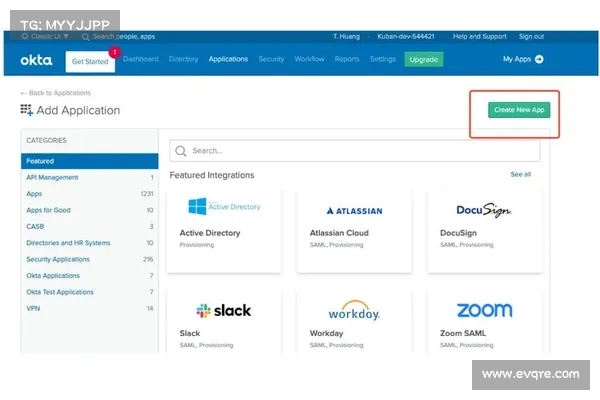The height and width of the screenshot is (400, 600).
Task: Focus the integrations Search field
Action: coord(354,151)
